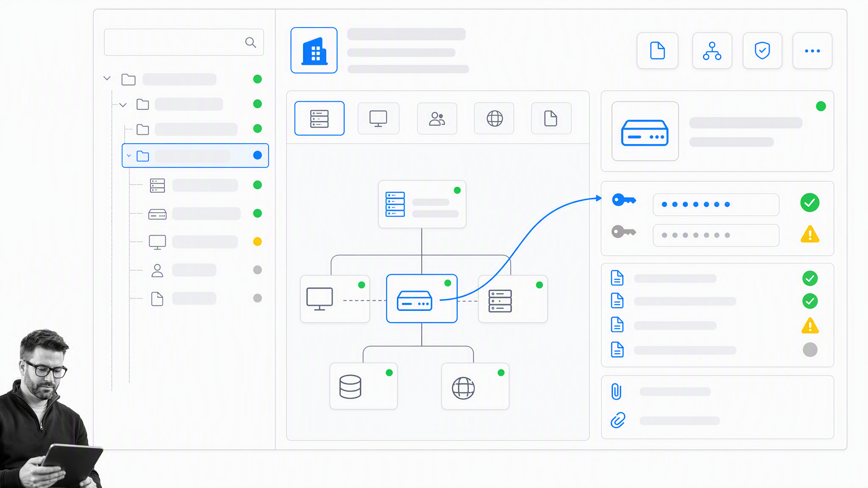Screen dimensions: 868x488
Task: Open the hierarchy diagram button in the top toolbar
Action: (x=712, y=50)
